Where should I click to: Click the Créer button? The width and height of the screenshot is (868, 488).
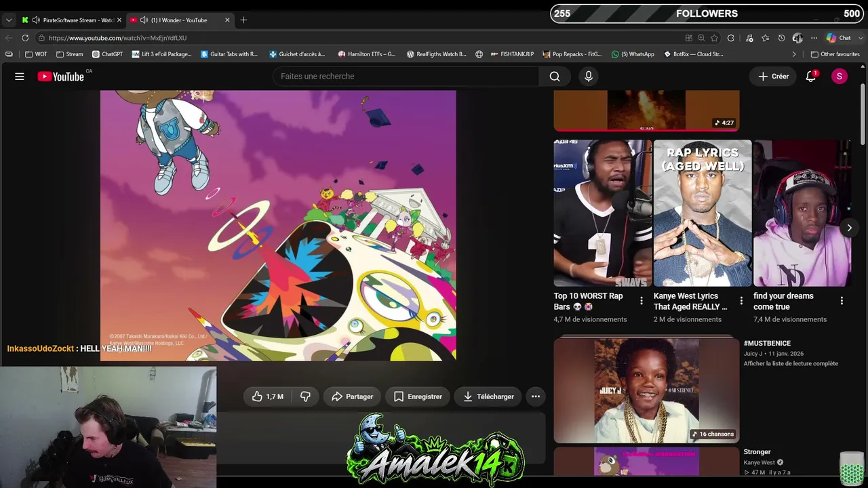pos(773,77)
